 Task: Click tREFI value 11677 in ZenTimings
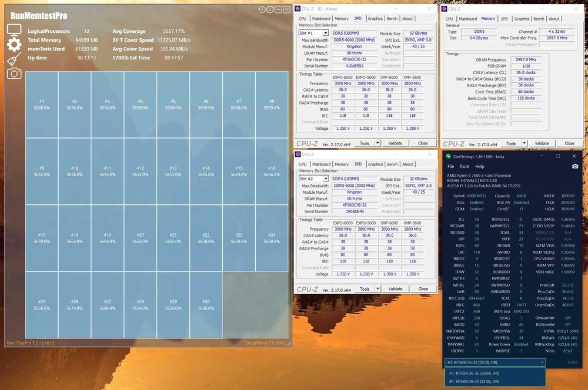[521, 305]
